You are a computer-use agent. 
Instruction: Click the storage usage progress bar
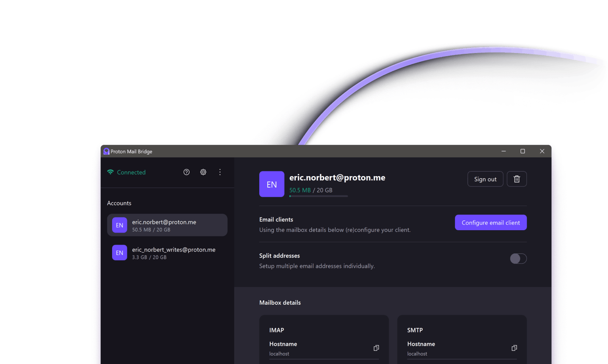pos(318,196)
